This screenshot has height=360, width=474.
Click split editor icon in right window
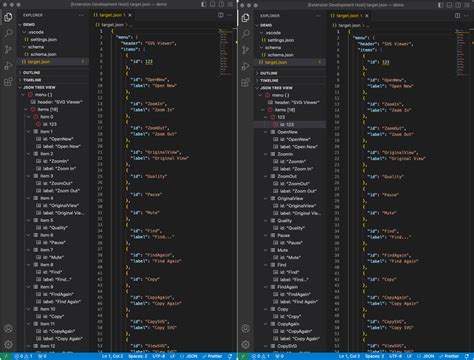tap(458, 16)
